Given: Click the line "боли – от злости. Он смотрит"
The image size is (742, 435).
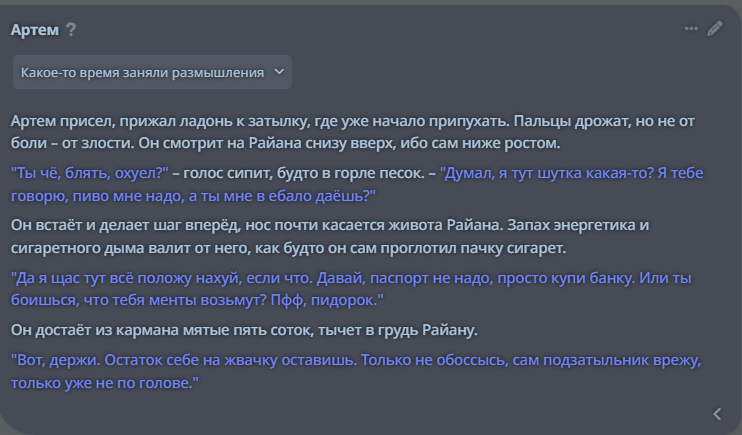Looking at the screenshot, I should 285,143.
